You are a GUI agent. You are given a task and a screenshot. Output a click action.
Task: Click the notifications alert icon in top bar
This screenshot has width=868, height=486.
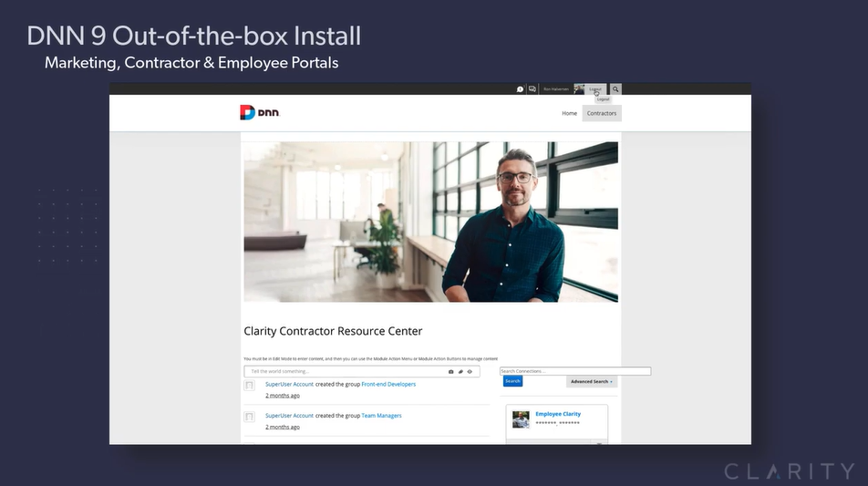click(520, 89)
